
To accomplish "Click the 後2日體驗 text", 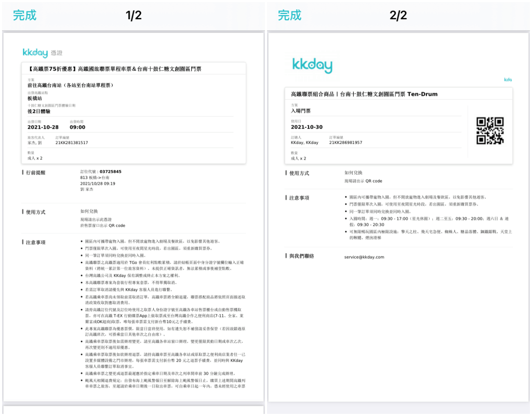I will (x=38, y=111).
